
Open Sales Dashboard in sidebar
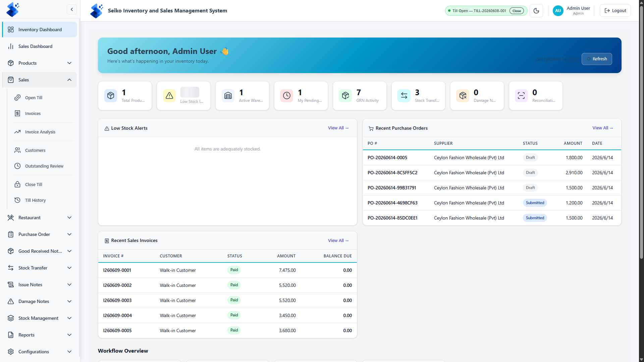[39, 46]
